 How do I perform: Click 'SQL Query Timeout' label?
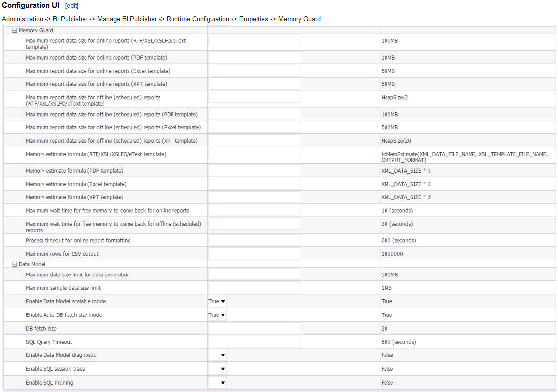[49, 342]
